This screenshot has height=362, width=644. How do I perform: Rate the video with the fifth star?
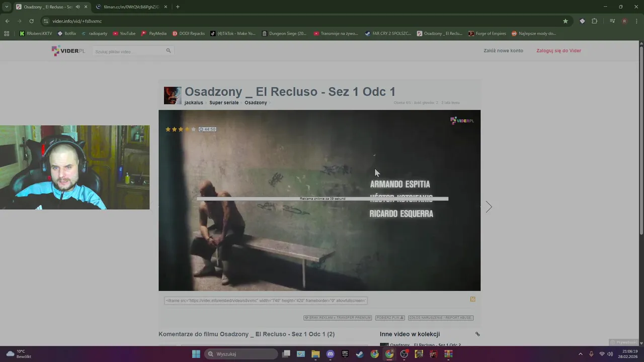[194, 129]
